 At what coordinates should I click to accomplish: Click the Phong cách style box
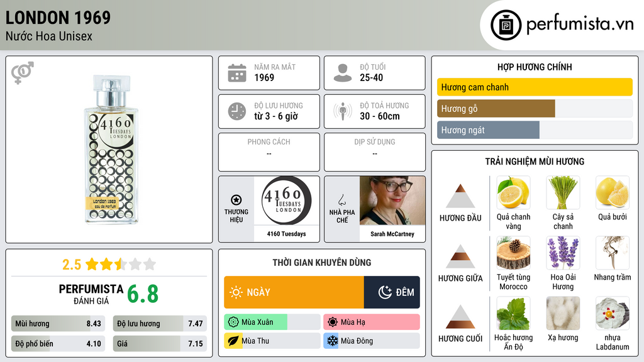pyautogui.click(x=269, y=152)
